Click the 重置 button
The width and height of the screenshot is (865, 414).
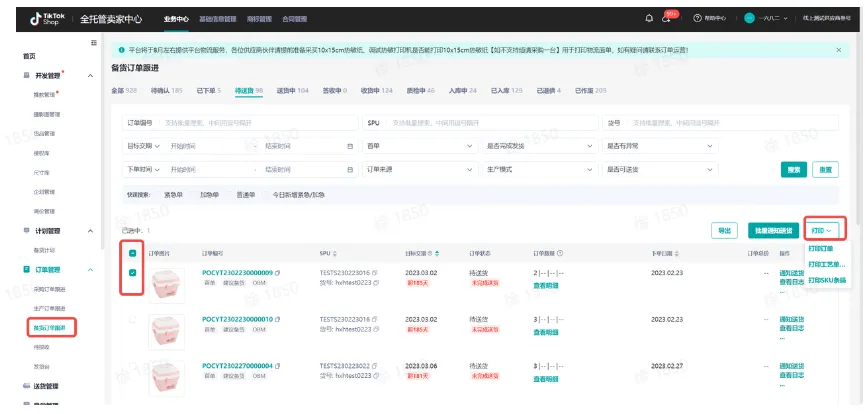pyautogui.click(x=825, y=169)
